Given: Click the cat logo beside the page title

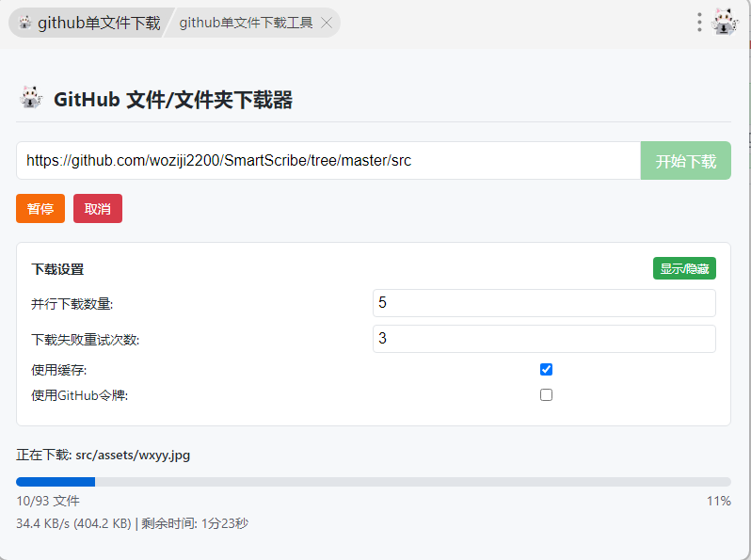Looking at the screenshot, I should [x=31, y=97].
